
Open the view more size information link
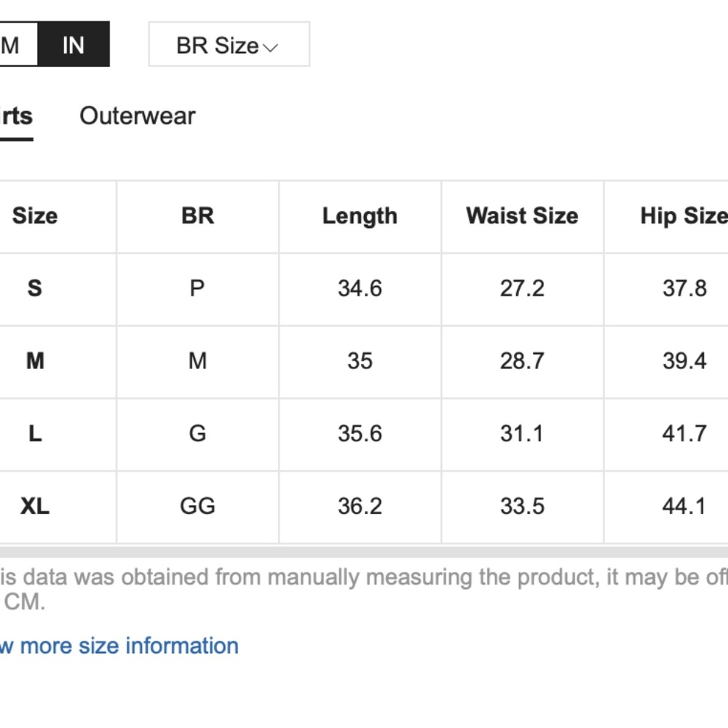tap(119, 646)
